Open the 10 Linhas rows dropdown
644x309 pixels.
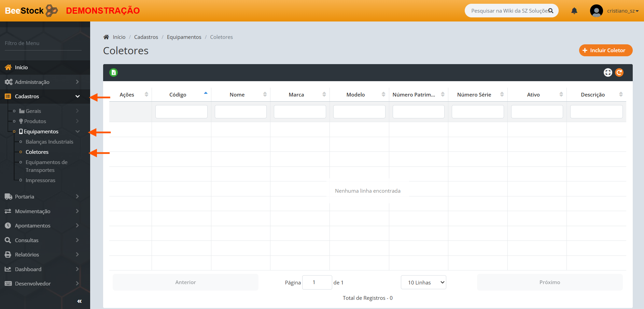point(423,282)
